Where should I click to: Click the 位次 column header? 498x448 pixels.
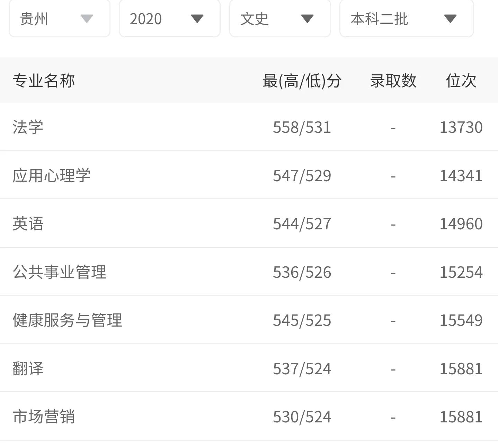461,80
